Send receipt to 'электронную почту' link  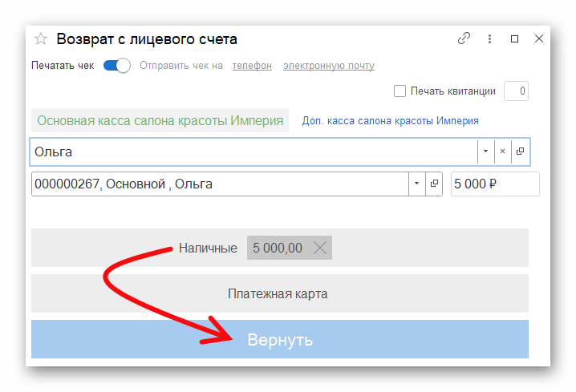329,66
